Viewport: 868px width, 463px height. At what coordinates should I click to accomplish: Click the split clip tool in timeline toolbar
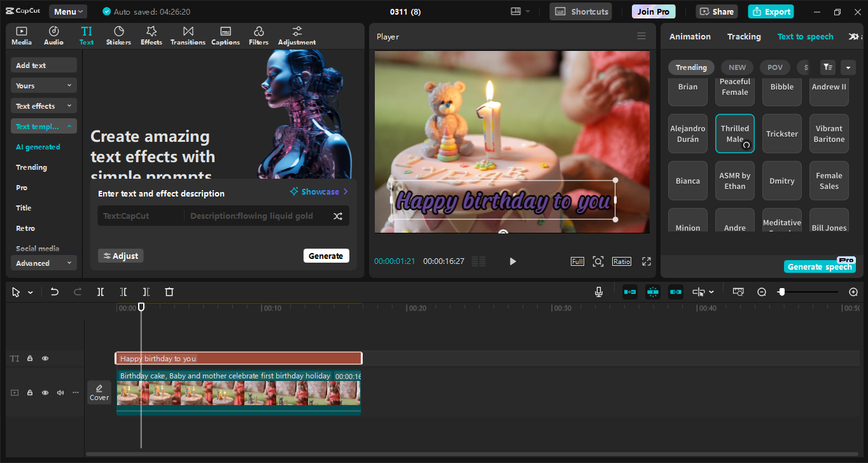click(101, 292)
